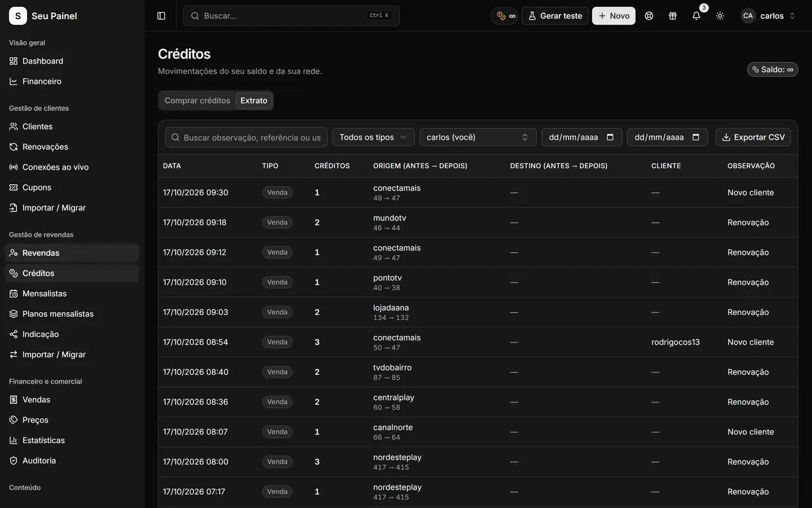Click the Buscar observação search field
This screenshot has height=508, width=812.
pyautogui.click(x=246, y=137)
